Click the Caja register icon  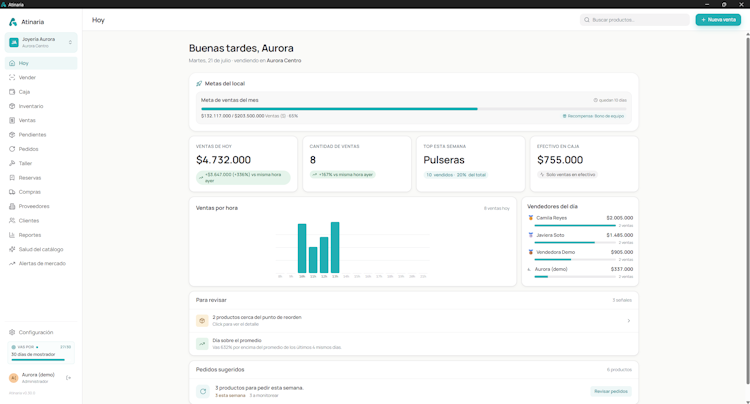tap(12, 92)
